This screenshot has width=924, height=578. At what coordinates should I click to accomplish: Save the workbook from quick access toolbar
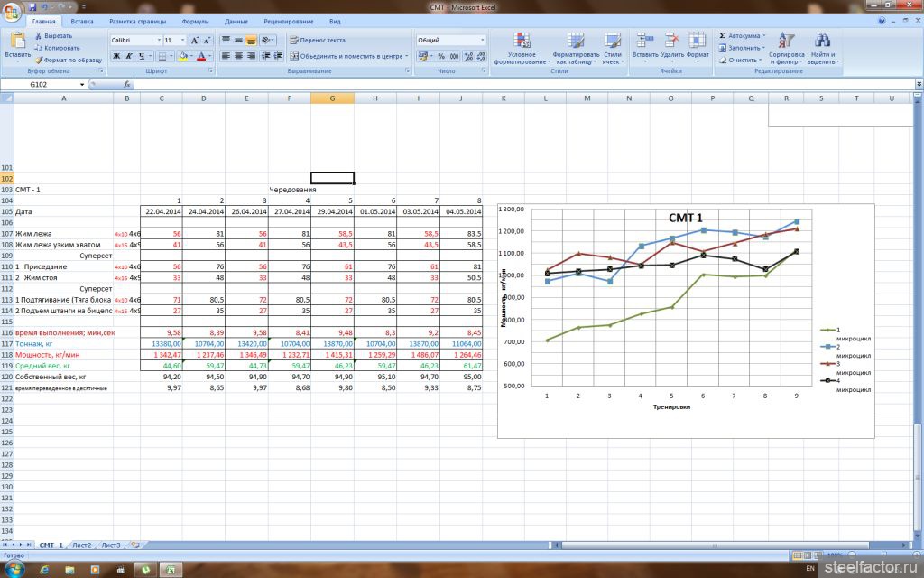32,7
